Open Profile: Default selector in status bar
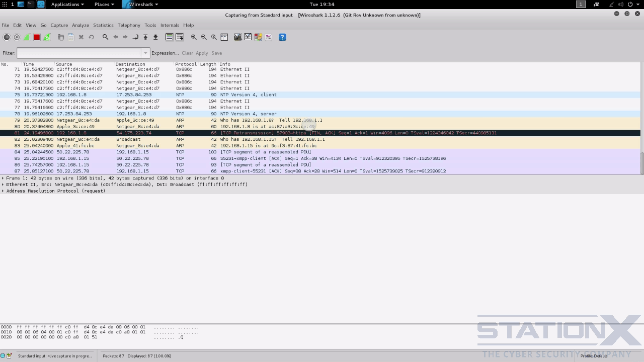Viewport: 644px width, 362px height. click(594, 356)
